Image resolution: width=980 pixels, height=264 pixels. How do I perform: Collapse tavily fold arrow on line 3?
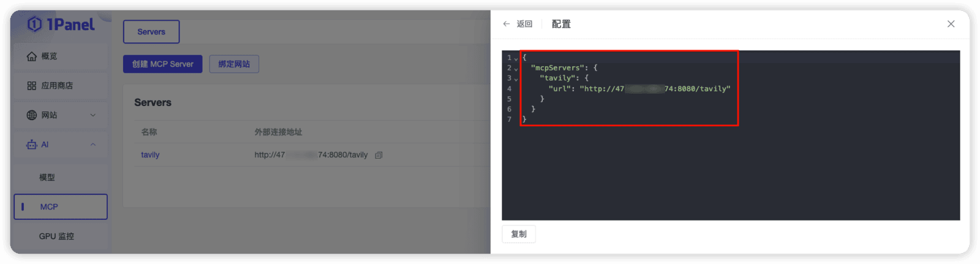click(516, 80)
